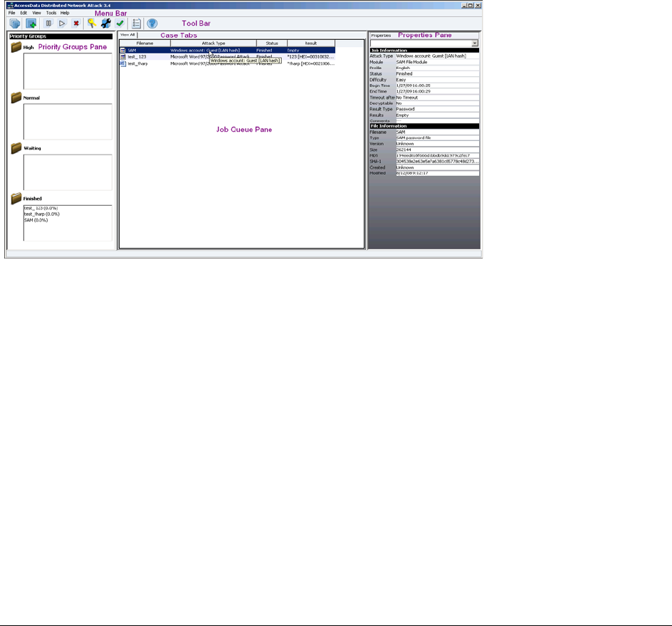Sort by the Result column header
Image resolution: width=672 pixels, height=626 pixels.
[311, 43]
